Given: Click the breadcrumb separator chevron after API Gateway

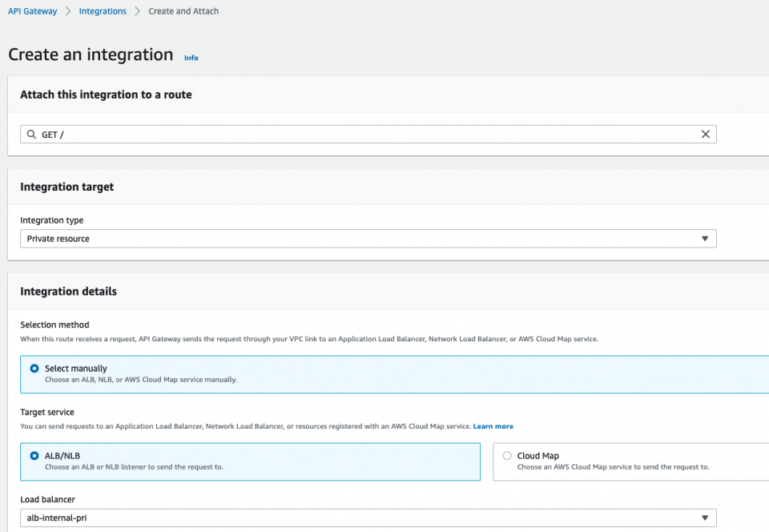Looking at the screenshot, I should (x=70, y=10).
